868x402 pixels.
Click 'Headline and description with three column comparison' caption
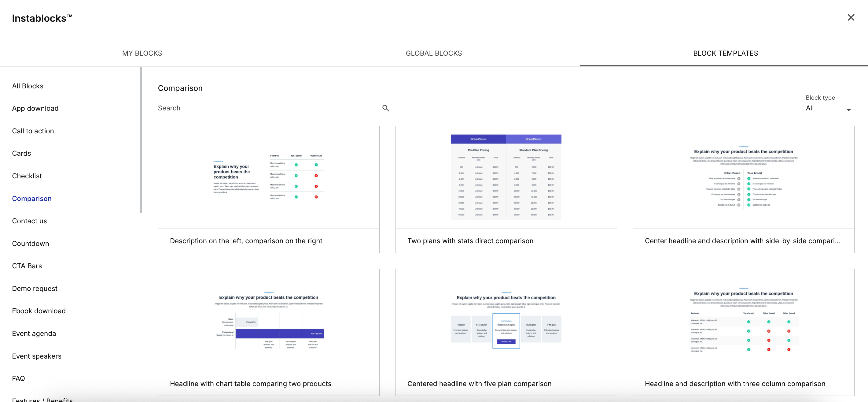pos(735,384)
